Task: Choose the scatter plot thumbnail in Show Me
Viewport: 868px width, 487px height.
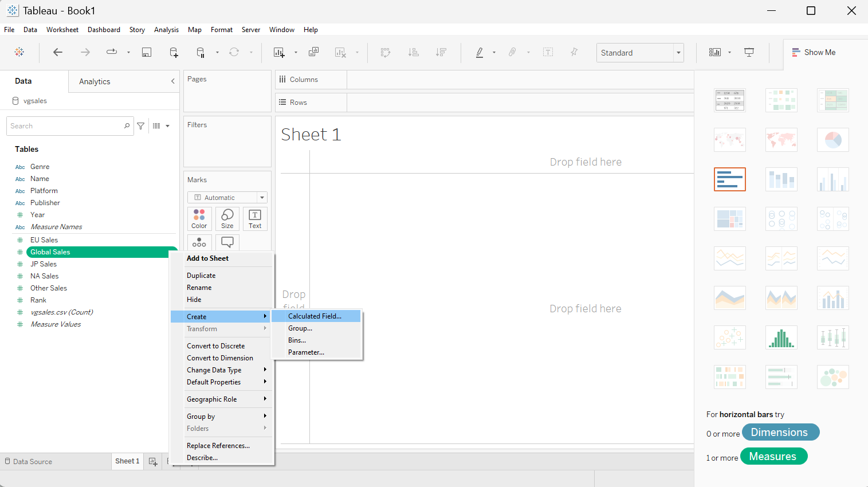Action: click(x=730, y=337)
